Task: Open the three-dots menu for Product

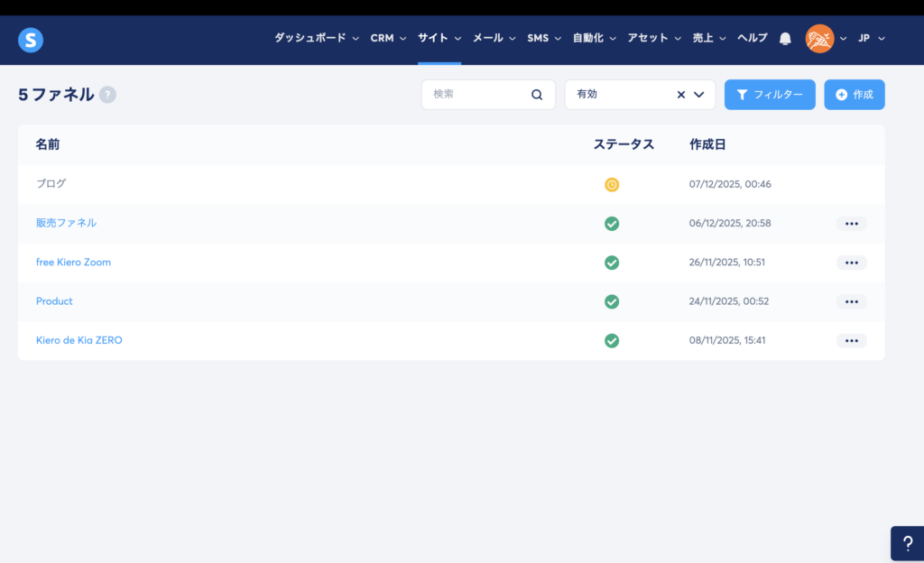Action: click(851, 301)
